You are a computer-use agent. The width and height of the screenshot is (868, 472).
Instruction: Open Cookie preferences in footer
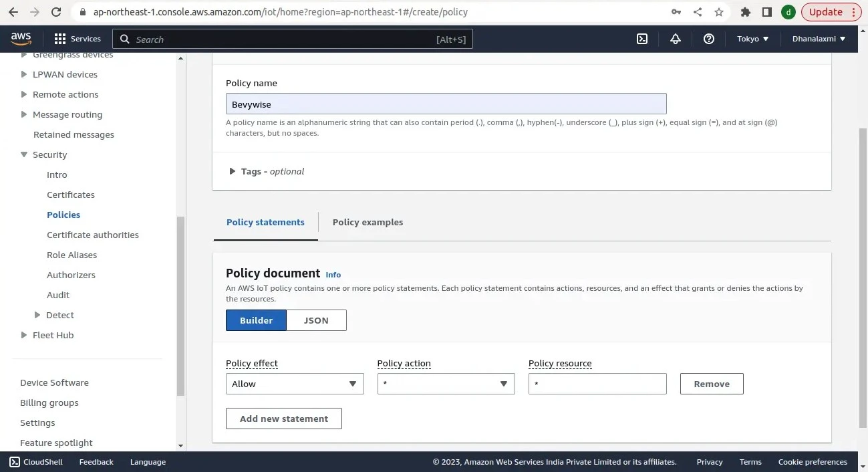pos(813,461)
